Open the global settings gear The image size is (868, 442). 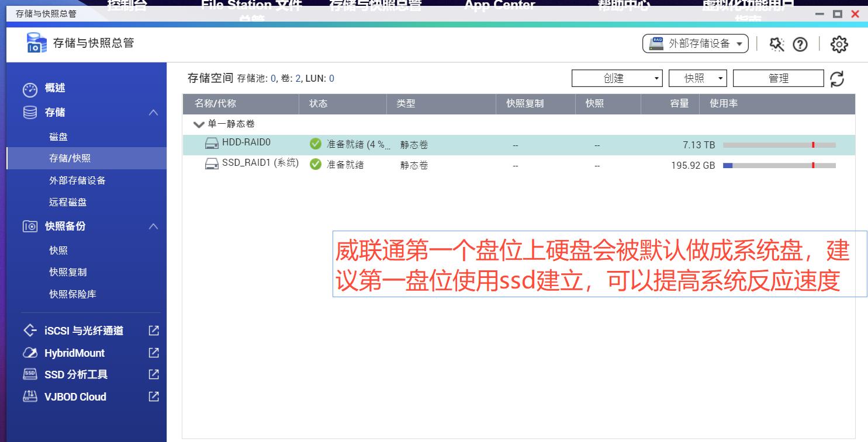(839, 44)
